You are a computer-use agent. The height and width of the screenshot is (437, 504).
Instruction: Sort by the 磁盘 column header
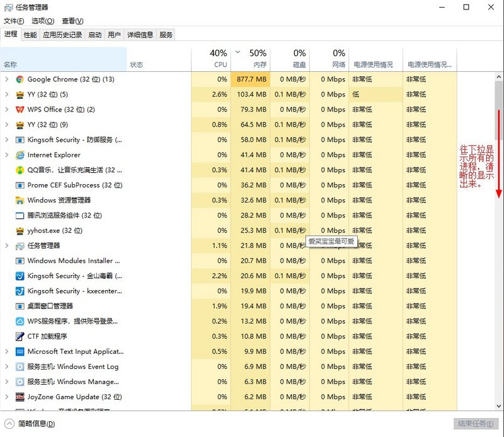(x=290, y=59)
